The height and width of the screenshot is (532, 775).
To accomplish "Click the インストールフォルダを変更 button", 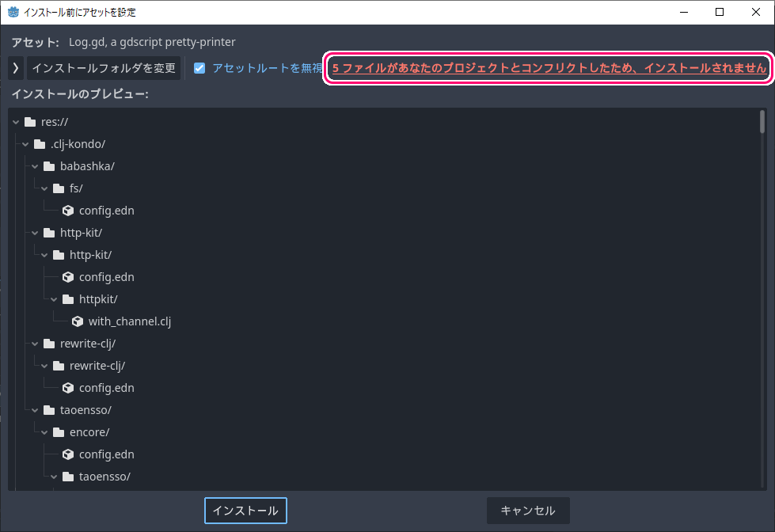I will tap(104, 68).
